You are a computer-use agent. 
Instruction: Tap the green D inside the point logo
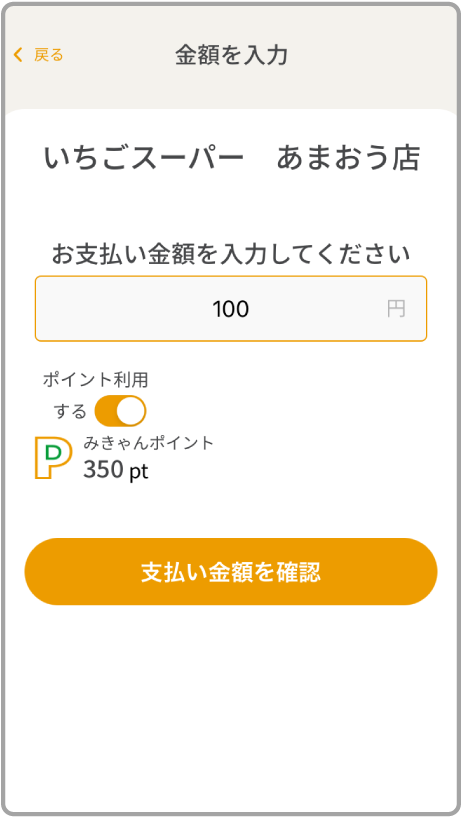point(54,452)
